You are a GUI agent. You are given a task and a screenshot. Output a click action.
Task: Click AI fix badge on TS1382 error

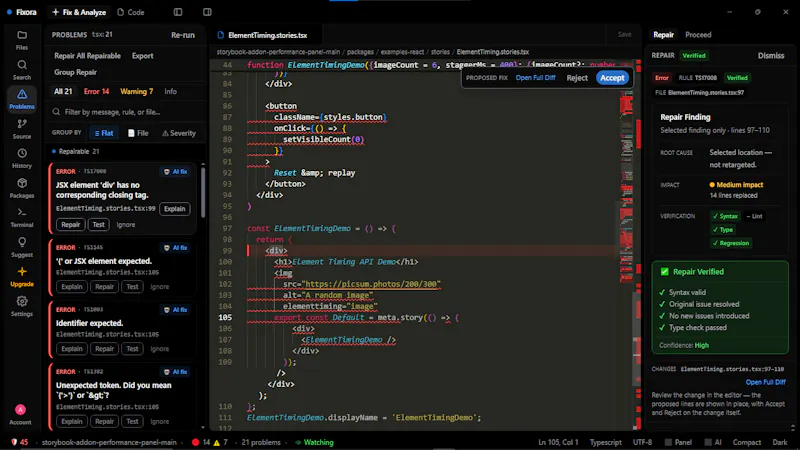pyautogui.click(x=175, y=372)
